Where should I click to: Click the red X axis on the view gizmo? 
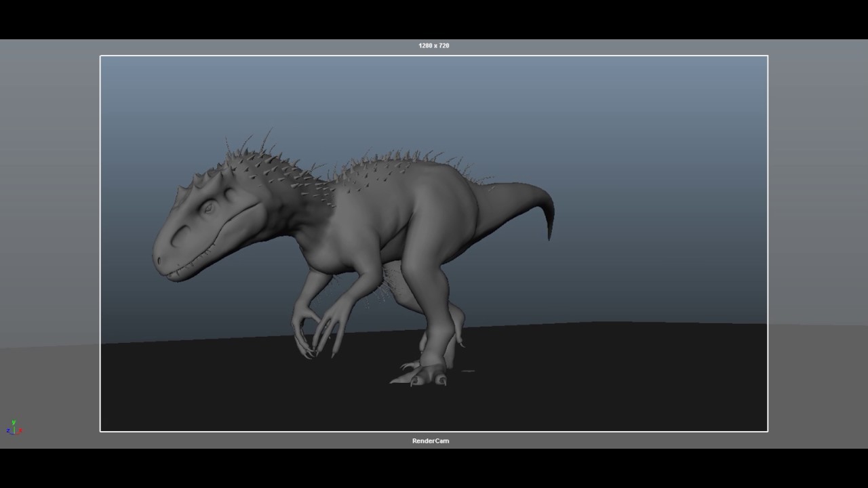[x=20, y=430]
